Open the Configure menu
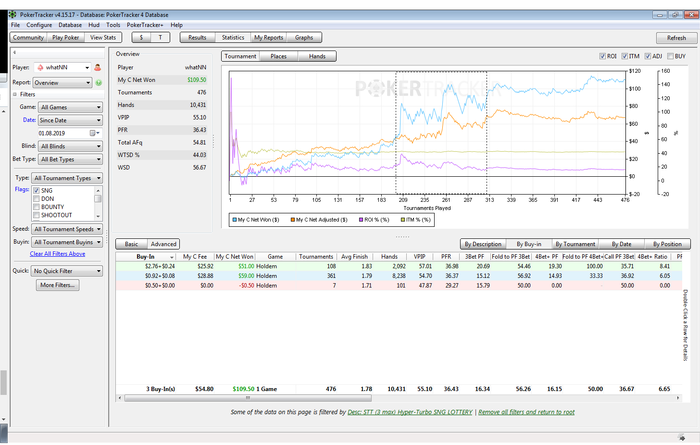700x445 pixels. [39, 25]
